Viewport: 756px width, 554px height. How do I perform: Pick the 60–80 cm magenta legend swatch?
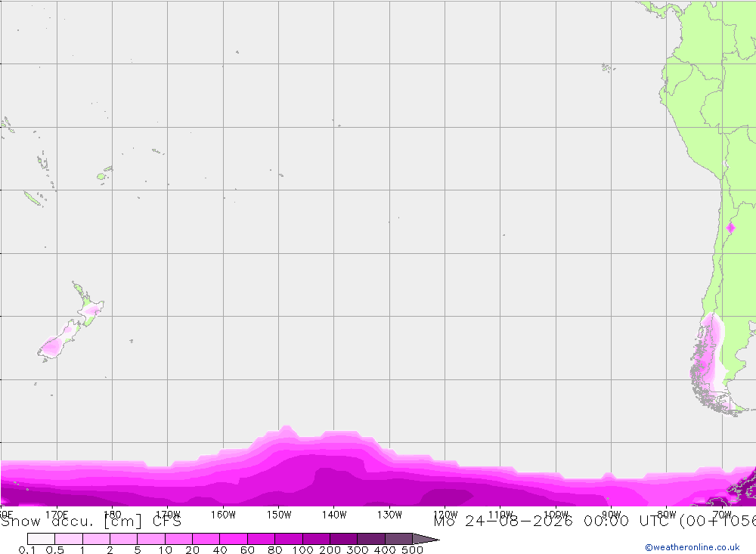(x=262, y=539)
